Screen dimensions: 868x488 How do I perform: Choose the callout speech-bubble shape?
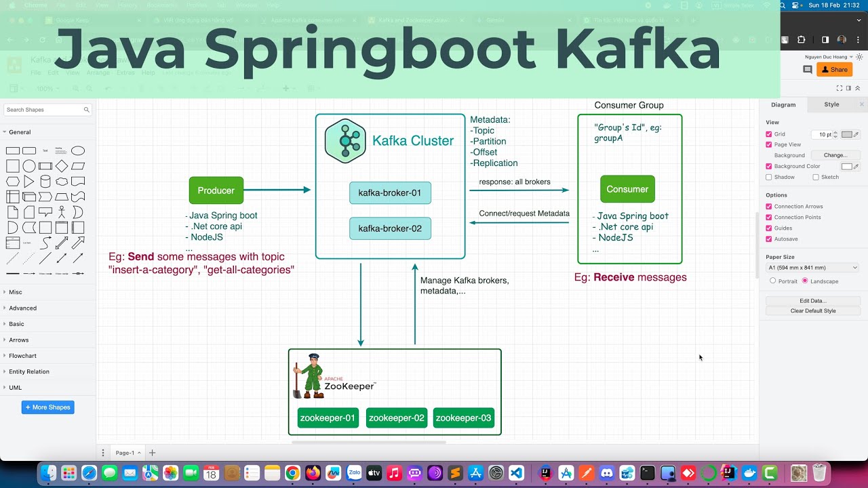tap(45, 212)
